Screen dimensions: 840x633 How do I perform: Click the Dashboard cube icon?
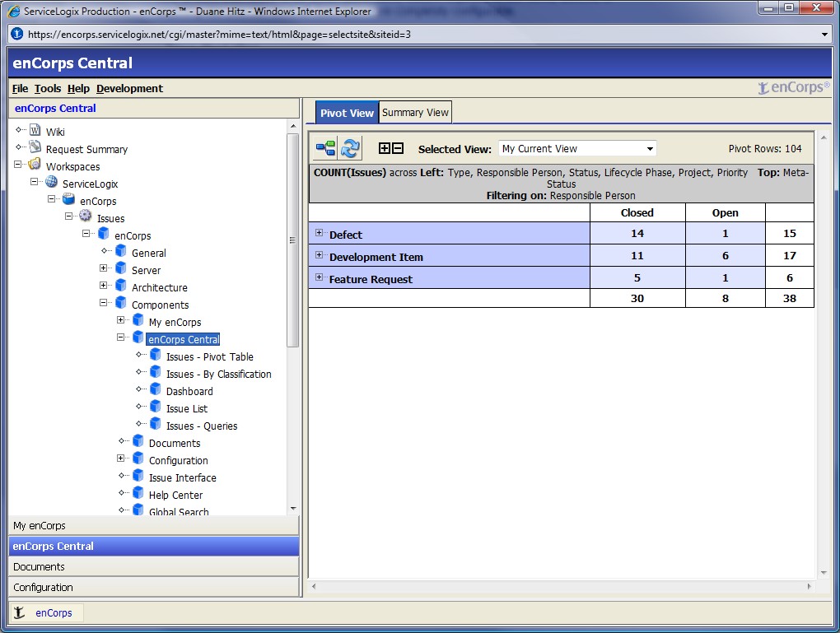pos(156,389)
